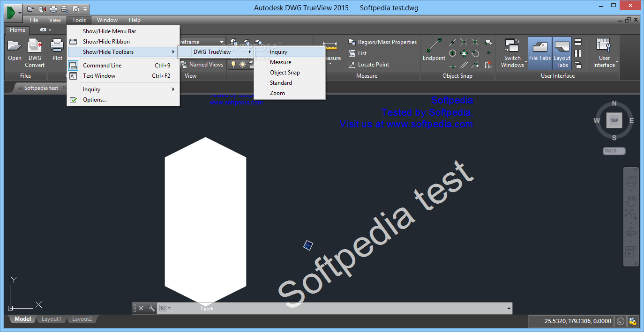644x332 pixels.
Task: Switch to Layout1 tab
Action: [x=52, y=319]
